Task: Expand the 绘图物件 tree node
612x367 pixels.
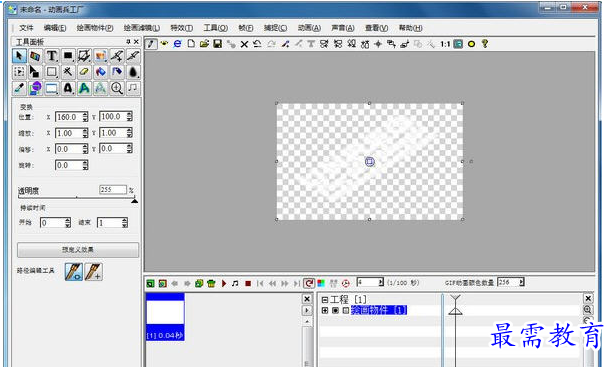Action: [325, 310]
